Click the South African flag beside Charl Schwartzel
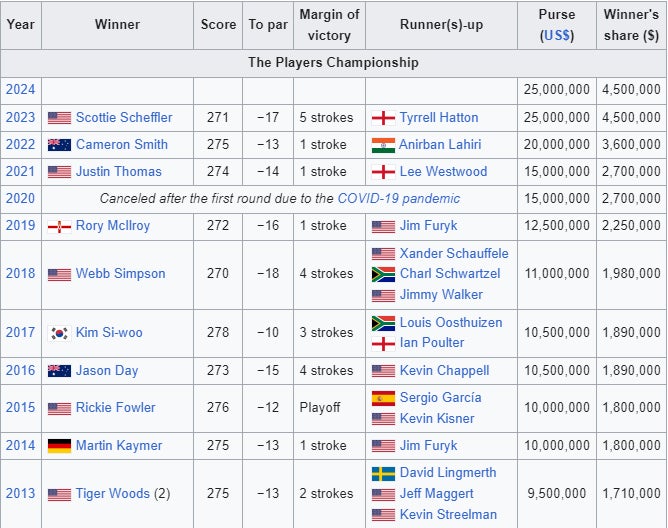This screenshot has height=528, width=668. pos(383,273)
